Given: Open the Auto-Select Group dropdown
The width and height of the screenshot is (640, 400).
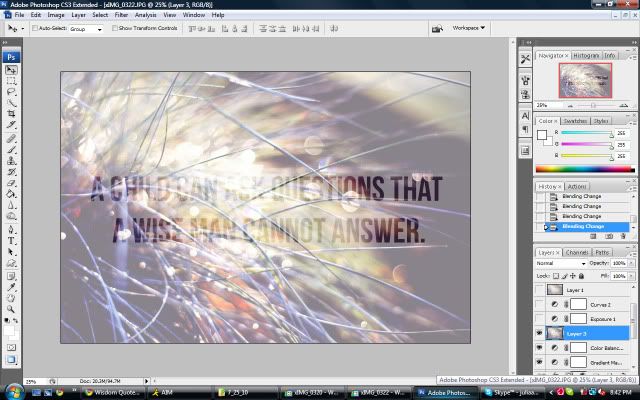Looking at the screenshot, I should [86, 29].
